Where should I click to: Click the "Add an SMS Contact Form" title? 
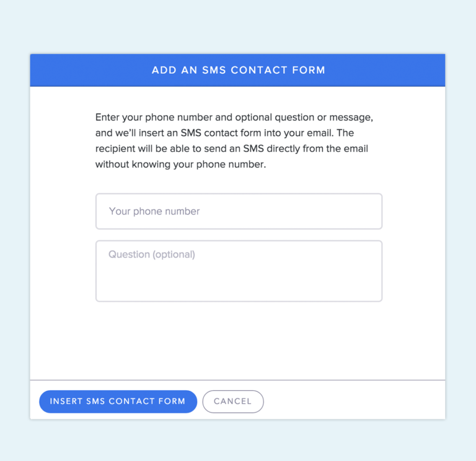(x=238, y=70)
